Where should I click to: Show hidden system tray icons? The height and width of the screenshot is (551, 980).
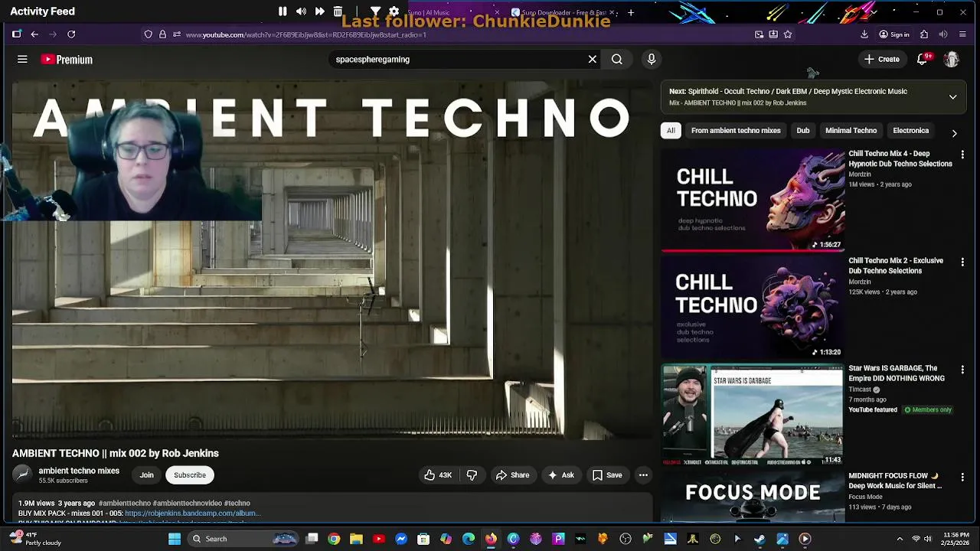coord(900,539)
